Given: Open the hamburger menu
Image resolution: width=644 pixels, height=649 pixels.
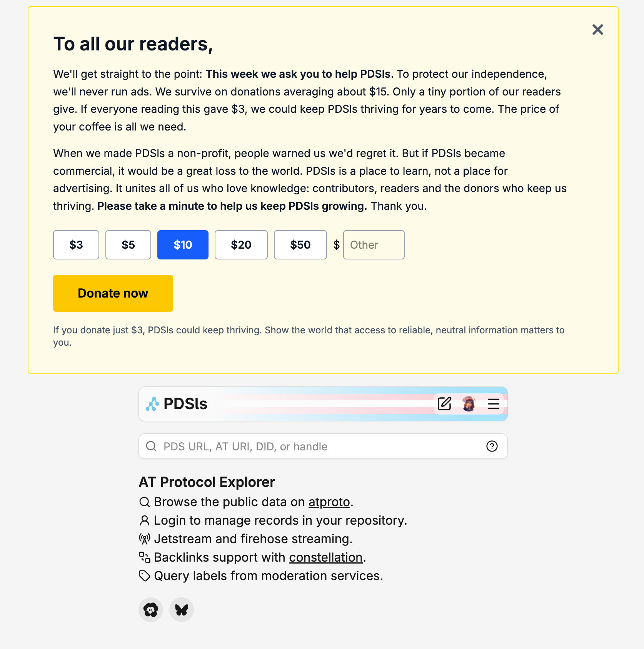Looking at the screenshot, I should (x=493, y=404).
